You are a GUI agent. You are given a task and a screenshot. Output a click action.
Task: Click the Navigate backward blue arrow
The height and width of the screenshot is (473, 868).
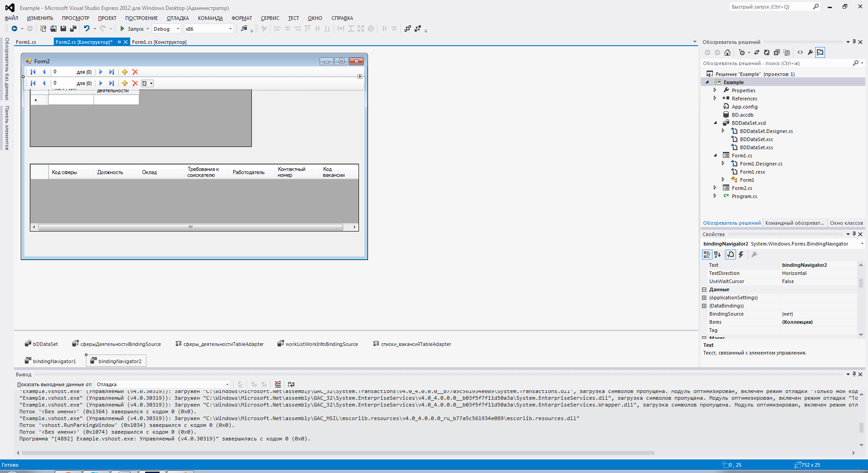point(14,28)
